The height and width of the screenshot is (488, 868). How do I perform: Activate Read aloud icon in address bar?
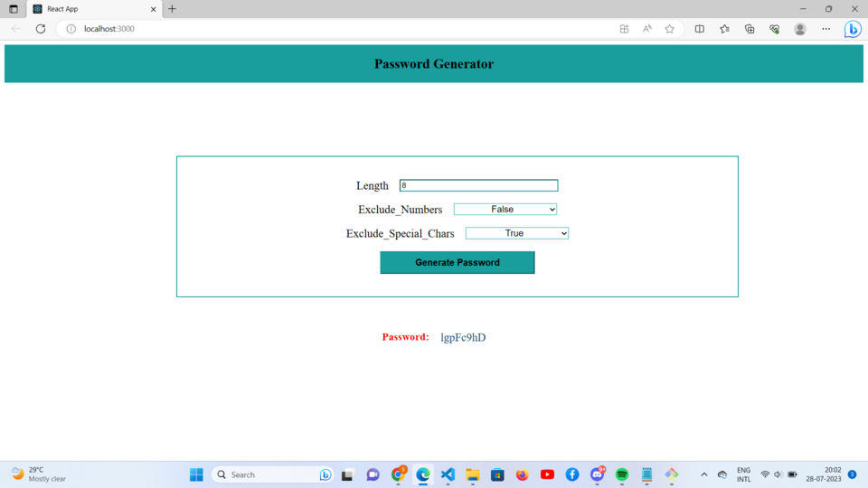pyautogui.click(x=646, y=29)
